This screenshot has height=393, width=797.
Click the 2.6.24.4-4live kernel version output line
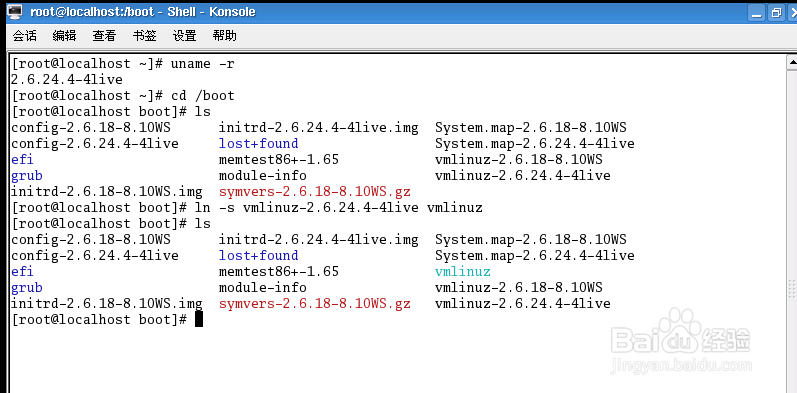pyautogui.click(x=67, y=80)
